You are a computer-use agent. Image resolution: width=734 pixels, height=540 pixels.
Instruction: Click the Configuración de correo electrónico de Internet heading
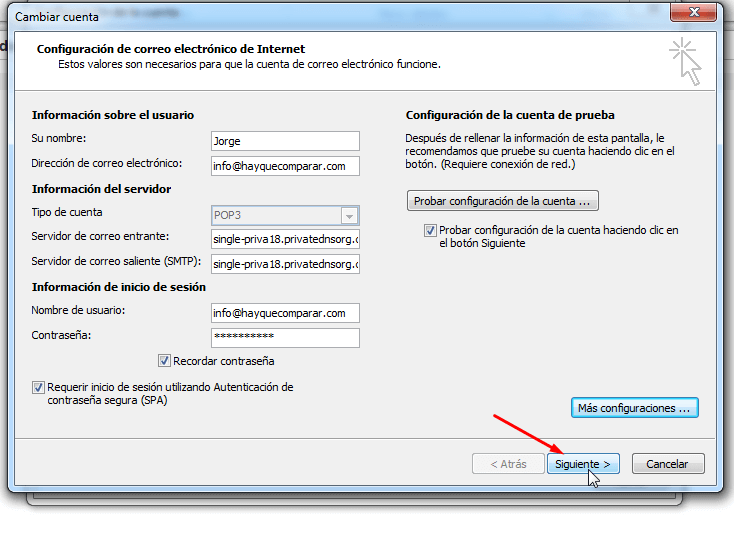(171, 49)
